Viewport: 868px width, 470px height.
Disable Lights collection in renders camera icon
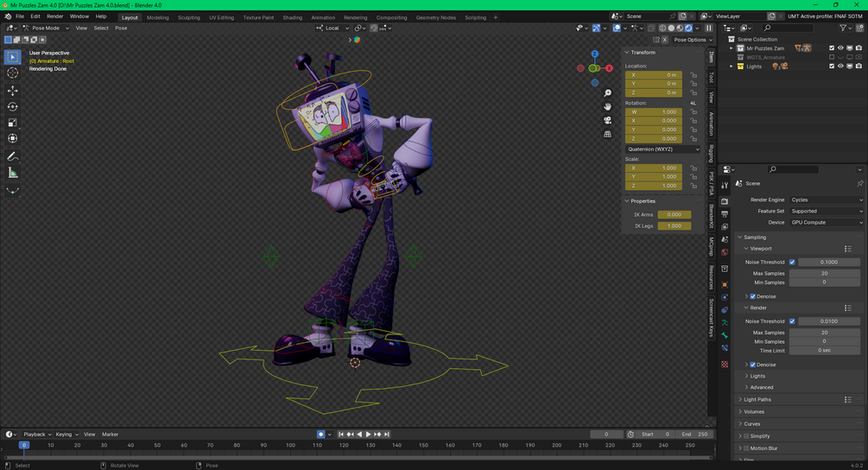(x=858, y=67)
